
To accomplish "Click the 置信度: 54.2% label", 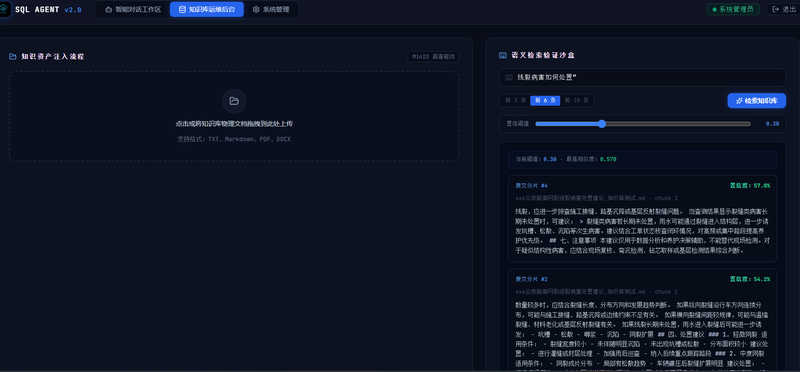I will [750, 279].
